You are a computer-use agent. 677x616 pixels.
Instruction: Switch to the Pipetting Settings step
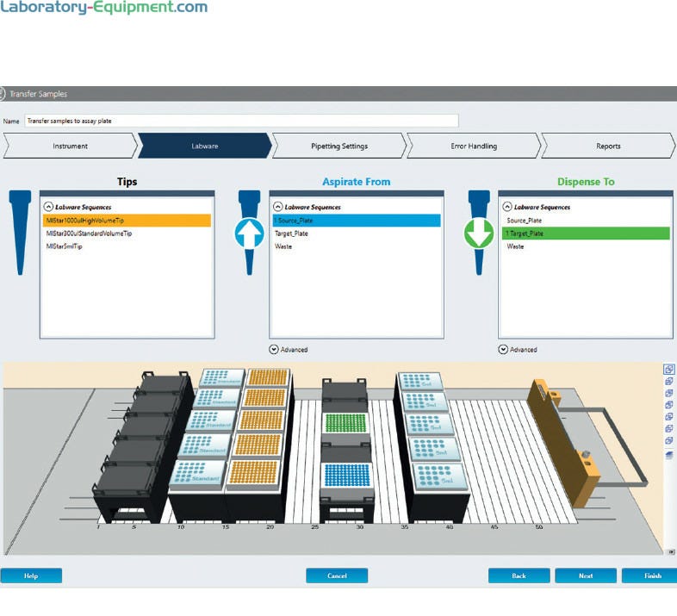pyautogui.click(x=338, y=146)
